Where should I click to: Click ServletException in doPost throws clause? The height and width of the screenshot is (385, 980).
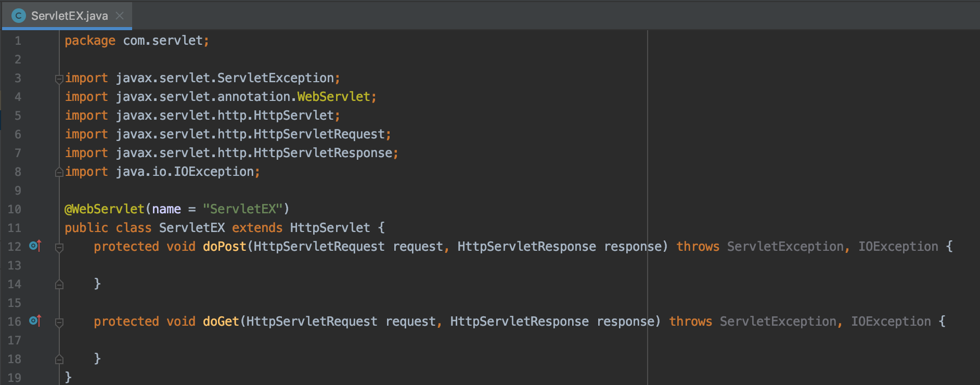(785, 247)
